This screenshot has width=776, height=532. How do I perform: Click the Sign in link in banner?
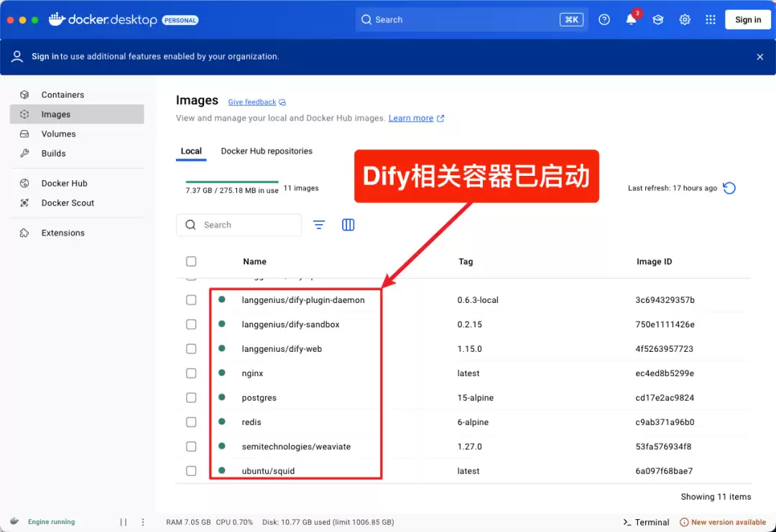tap(45, 57)
